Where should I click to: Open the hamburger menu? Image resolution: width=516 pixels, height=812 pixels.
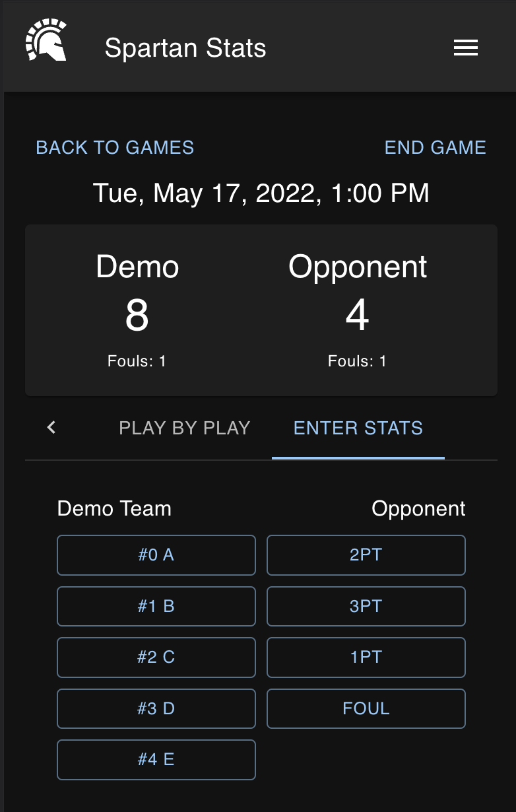click(466, 48)
